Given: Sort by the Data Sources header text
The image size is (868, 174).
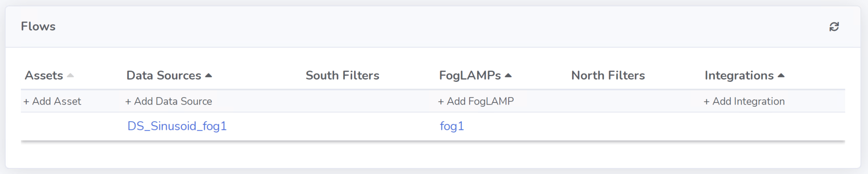Looking at the screenshot, I should [x=164, y=75].
